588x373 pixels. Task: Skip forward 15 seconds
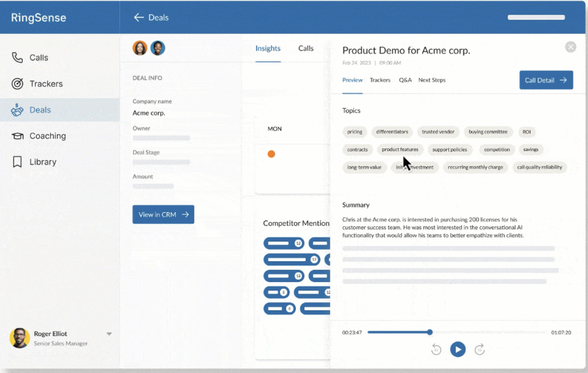479,349
